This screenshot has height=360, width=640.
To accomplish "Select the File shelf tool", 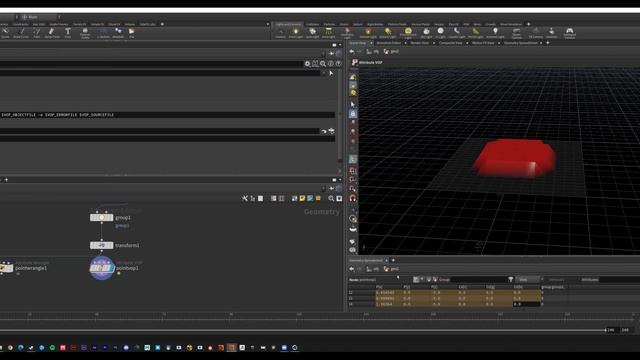I will [x=131, y=33].
